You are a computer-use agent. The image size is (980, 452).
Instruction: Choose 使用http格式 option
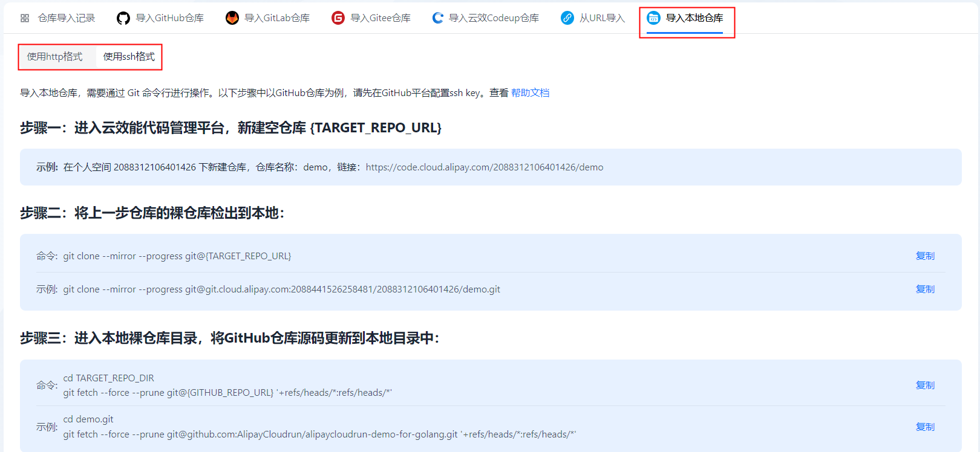55,57
